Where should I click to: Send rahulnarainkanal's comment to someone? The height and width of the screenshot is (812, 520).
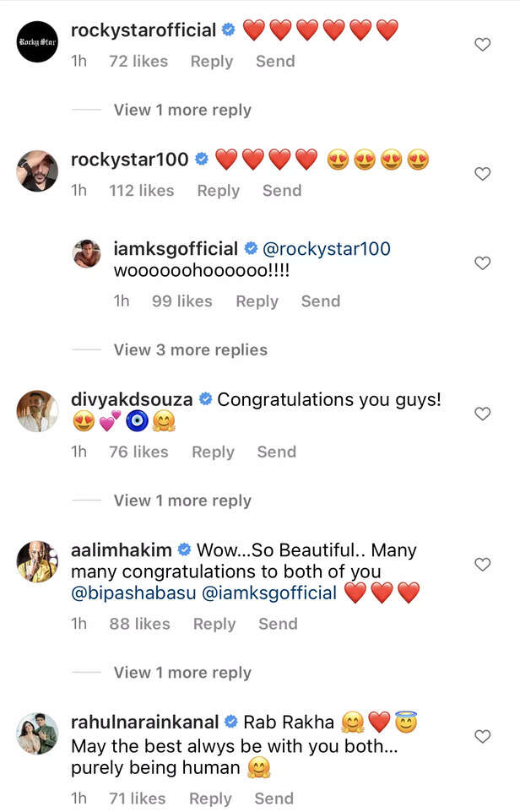coord(274,798)
